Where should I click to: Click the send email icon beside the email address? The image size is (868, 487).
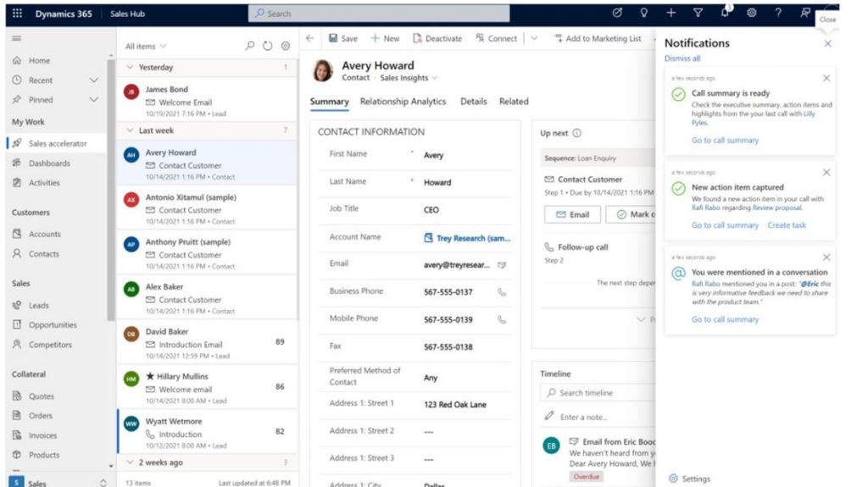pos(502,264)
